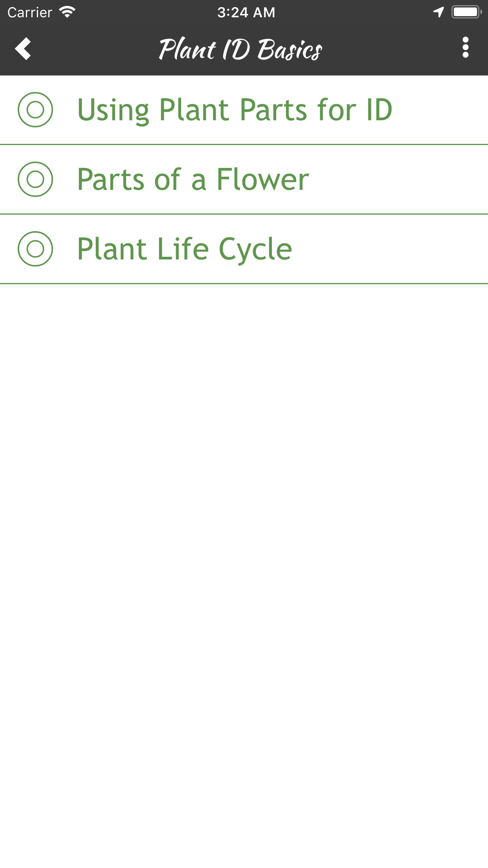Open the three-dot overflow menu
Image resolution: width=488 pixels, height=868 pixels.
point(466,48)
